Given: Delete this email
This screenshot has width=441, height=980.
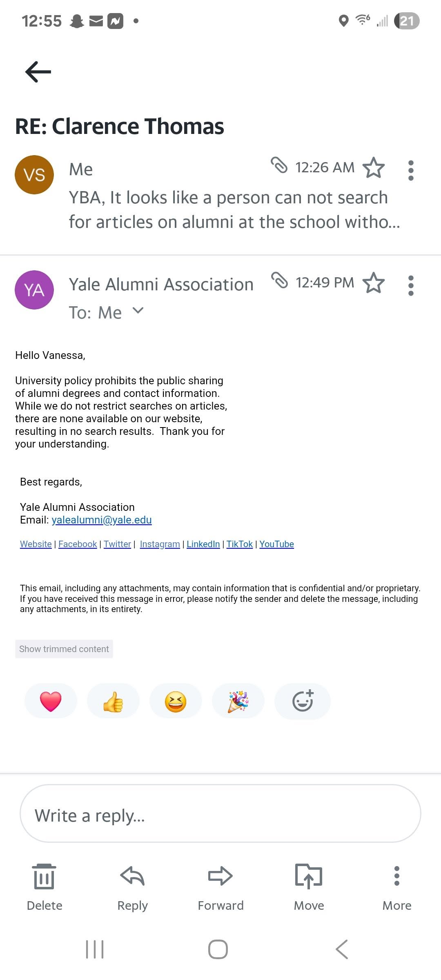Looking at the screenshot, I should pyautogui.click(x=45, y=887).
